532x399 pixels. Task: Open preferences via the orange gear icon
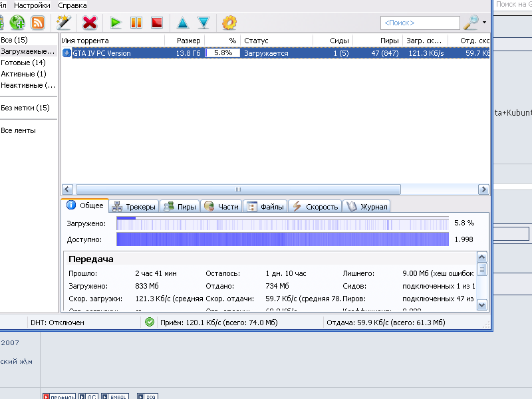pyautogui.click(x=229, y=23)
